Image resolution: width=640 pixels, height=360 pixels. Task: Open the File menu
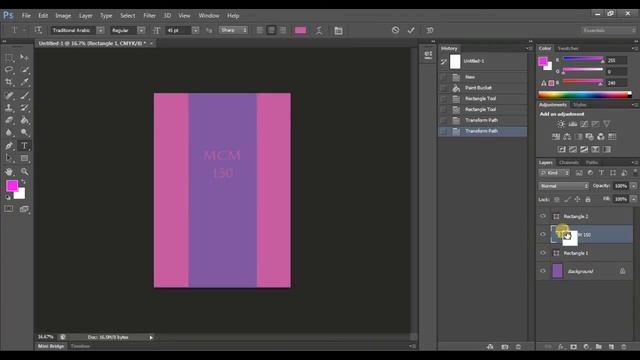[x=26, y=16]
